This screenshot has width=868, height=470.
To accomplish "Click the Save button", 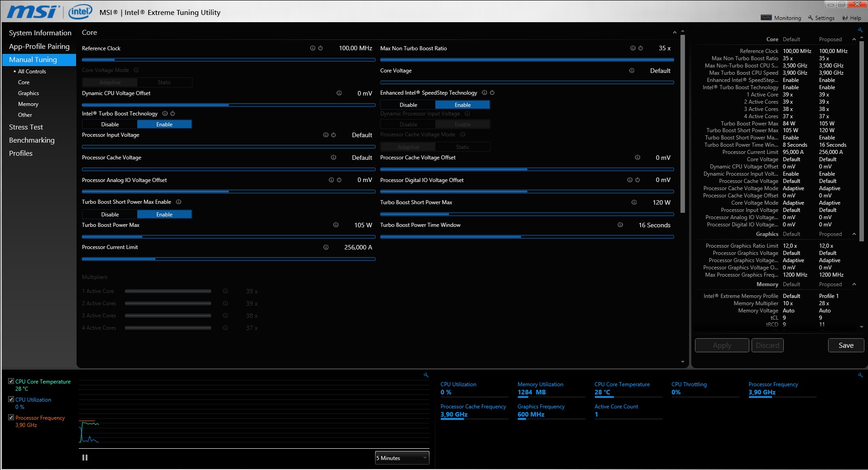I will [846, 345].
